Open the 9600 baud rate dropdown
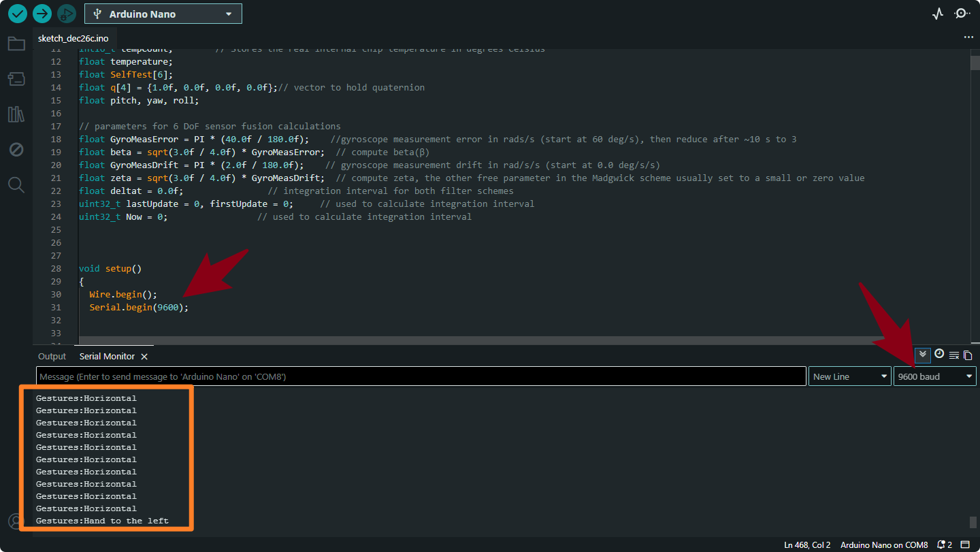This screenshot has height=552, width=980. 935,376
